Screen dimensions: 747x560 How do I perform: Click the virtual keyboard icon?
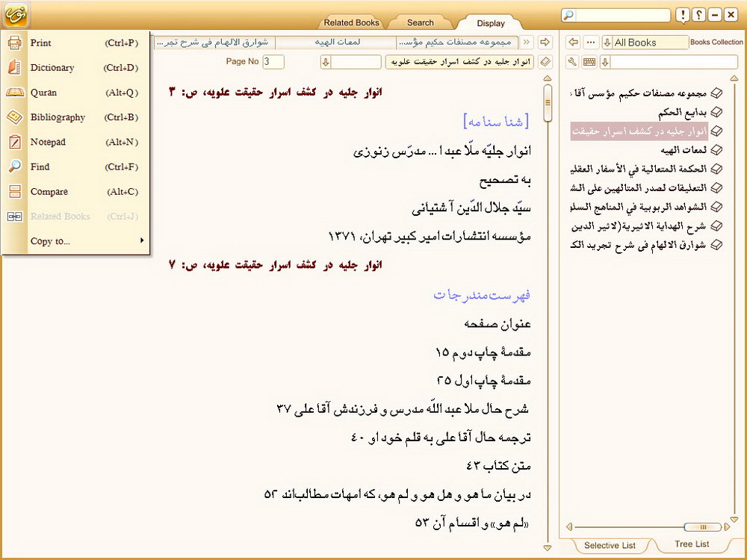click(x=589, y=62)
